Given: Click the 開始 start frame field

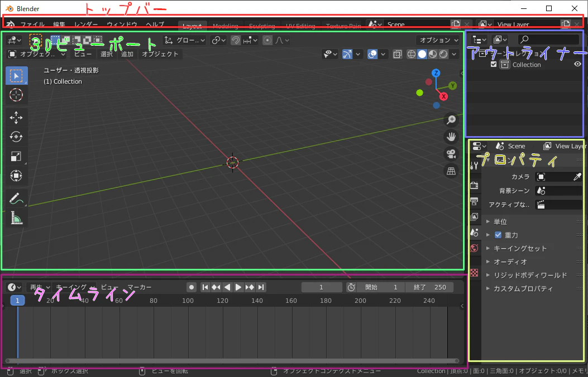Looking at the screenshot, I should 381,287.
